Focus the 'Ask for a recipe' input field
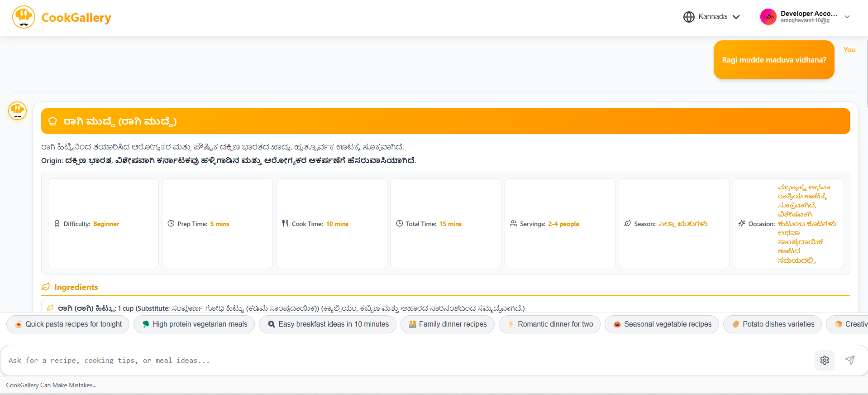This screenshot has height=395, width=868. click(407, 361)
